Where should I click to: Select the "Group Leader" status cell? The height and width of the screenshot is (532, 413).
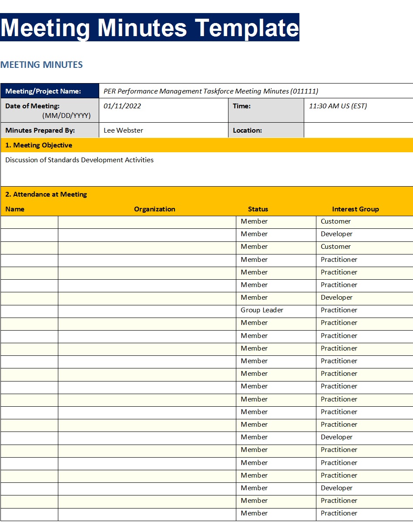(x=276, y=310)
